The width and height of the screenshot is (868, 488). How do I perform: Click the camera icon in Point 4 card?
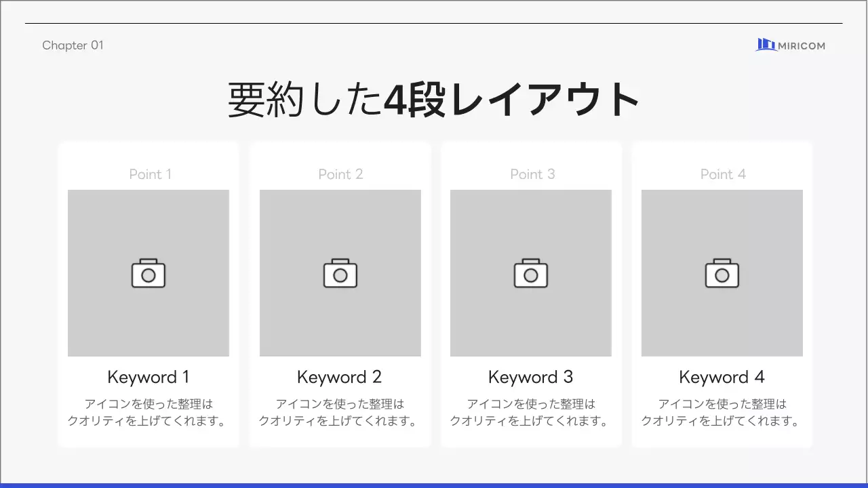coord(722,273)
